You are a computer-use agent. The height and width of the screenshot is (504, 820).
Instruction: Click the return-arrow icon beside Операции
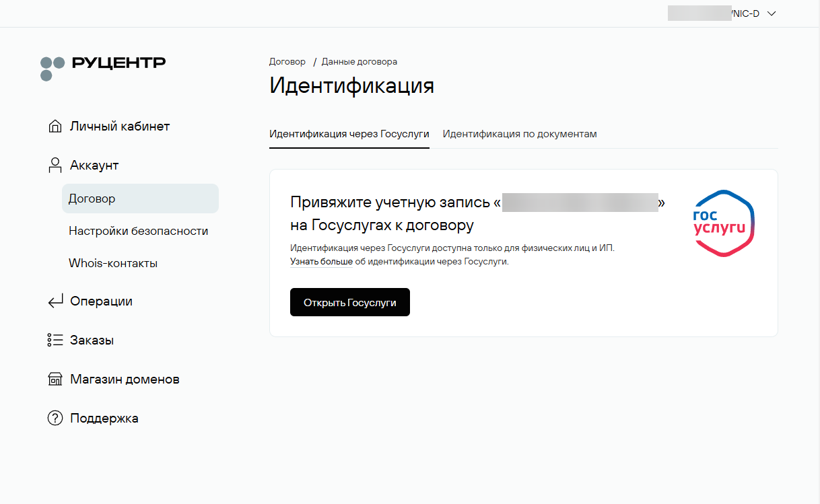pos(55,301)
